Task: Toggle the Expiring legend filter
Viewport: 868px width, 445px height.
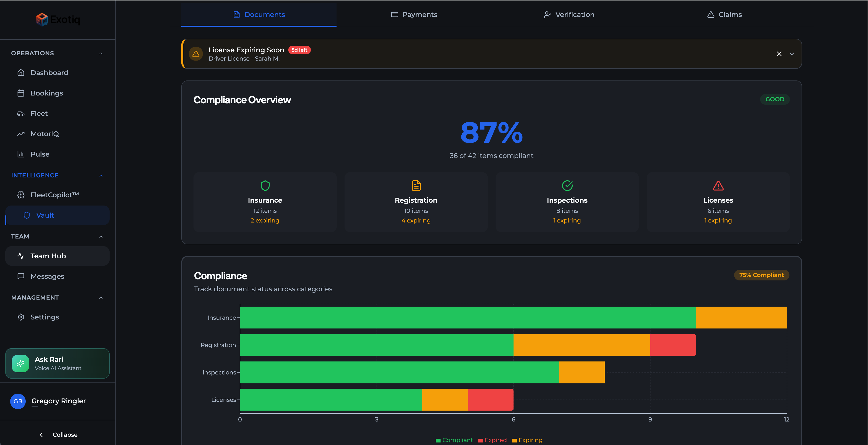Action: tap(527, 440)
